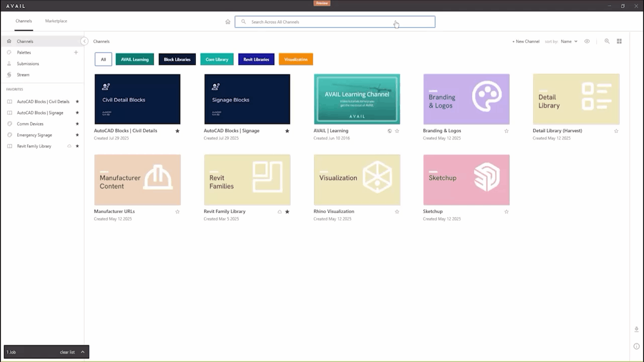The height and width of the screenshot is (362, 644).
Task: Click the Channels home icon in sidebar
Action: (9, 41)
